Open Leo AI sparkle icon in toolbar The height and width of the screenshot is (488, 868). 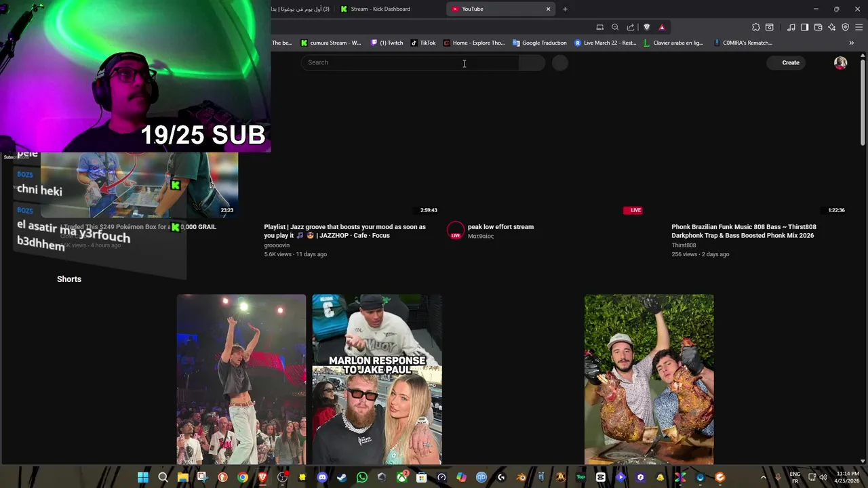tap(831, 27)
